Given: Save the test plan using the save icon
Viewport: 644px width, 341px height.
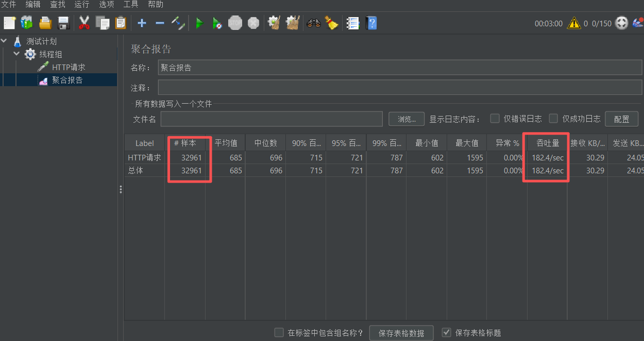Looking at the screenshot, I should coord(63,23).
